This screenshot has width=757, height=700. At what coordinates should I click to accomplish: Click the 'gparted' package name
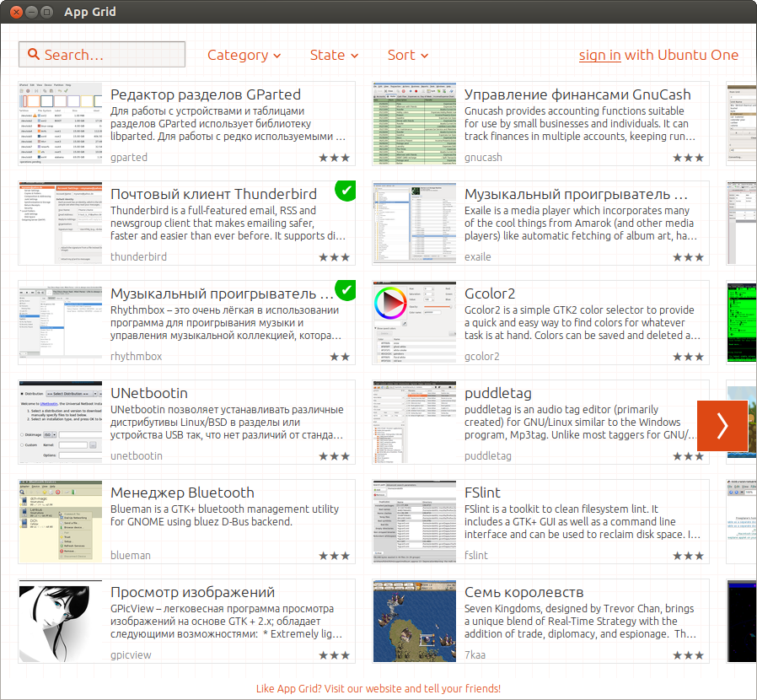click(x=129, y=158)
